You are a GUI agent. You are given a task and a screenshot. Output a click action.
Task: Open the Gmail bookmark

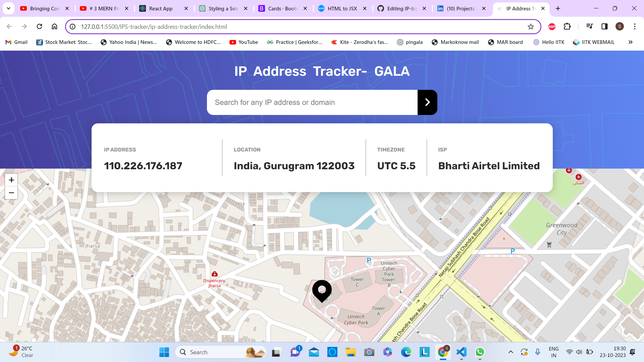[x=16, y=42]
